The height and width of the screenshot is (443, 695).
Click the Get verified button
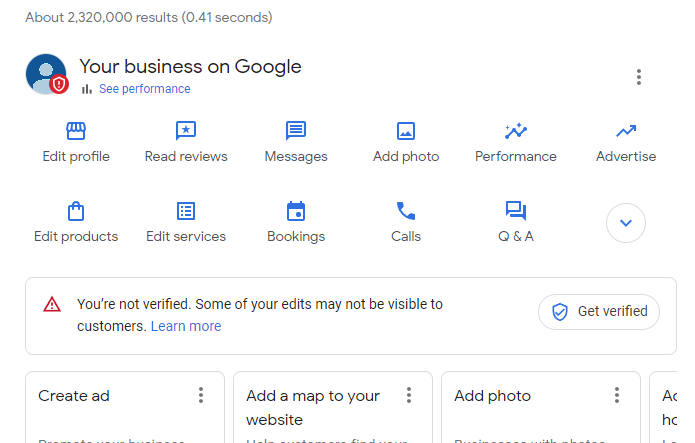(599, 312)
